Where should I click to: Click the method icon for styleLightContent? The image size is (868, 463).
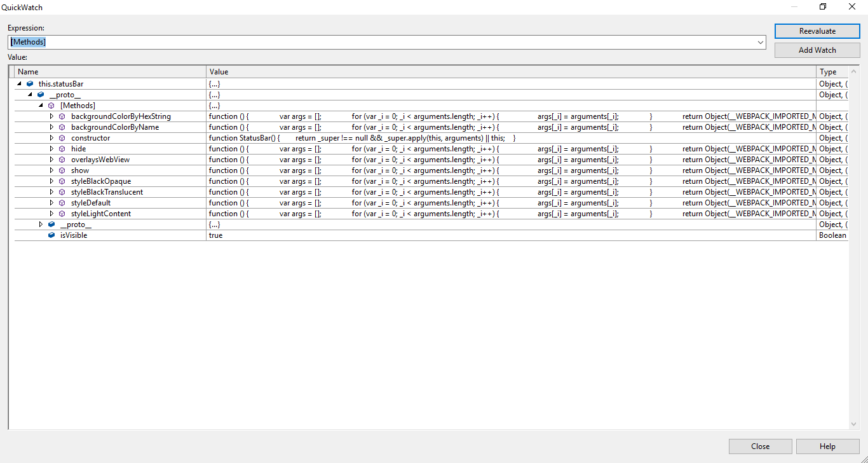coord(62,213)
